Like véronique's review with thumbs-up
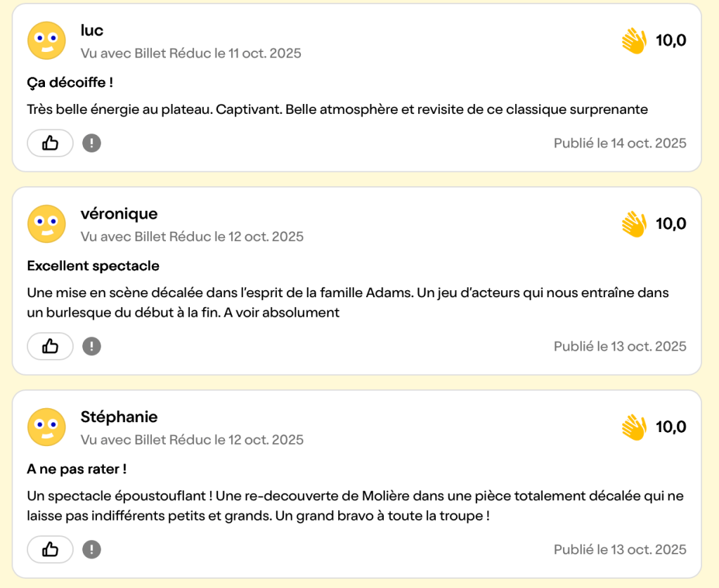The image size is (719, 588). coord(50,346)
